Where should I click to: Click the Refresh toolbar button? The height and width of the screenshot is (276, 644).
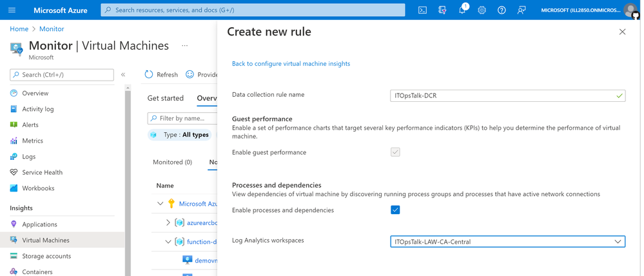pos(161,74)
